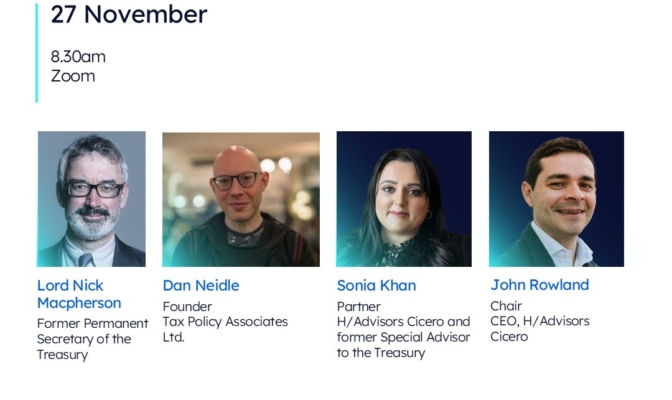Open the Dan Neidle name link
The width and height of the screenshot is (672, 400).
pos(201,286)
